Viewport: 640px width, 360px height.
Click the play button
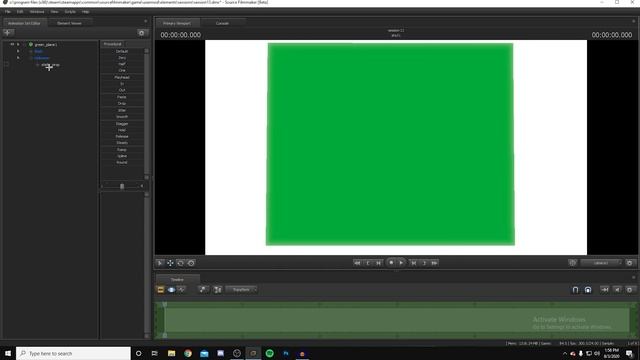click(401, 263)
